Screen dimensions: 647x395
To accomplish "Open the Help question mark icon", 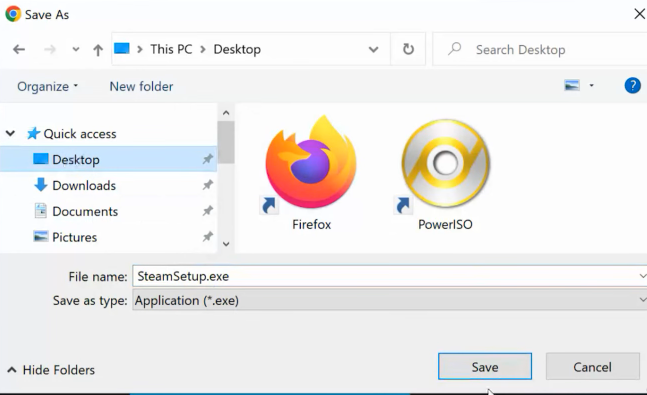I will click(632, 85).
